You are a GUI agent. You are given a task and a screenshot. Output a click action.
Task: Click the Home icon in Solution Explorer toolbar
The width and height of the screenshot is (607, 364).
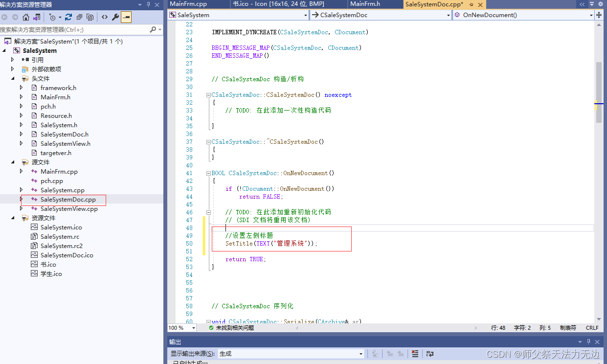pos(26,17)
